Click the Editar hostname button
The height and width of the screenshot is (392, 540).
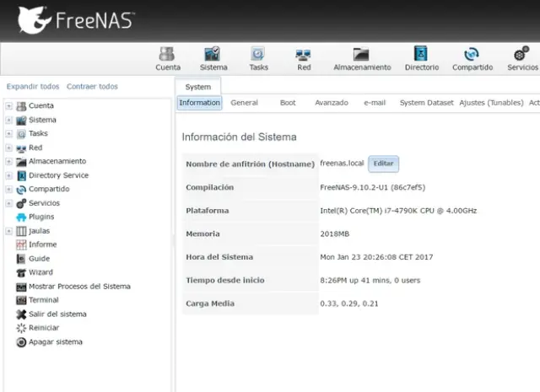click(383, 164)
